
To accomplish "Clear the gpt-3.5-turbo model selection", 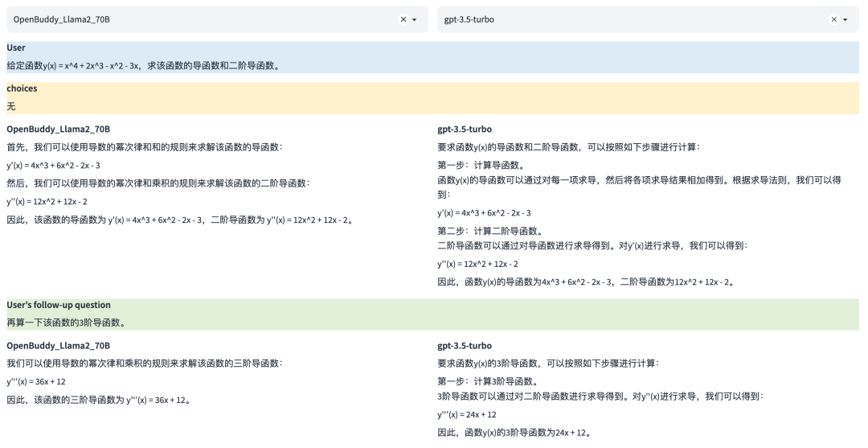I will [833, 19].
